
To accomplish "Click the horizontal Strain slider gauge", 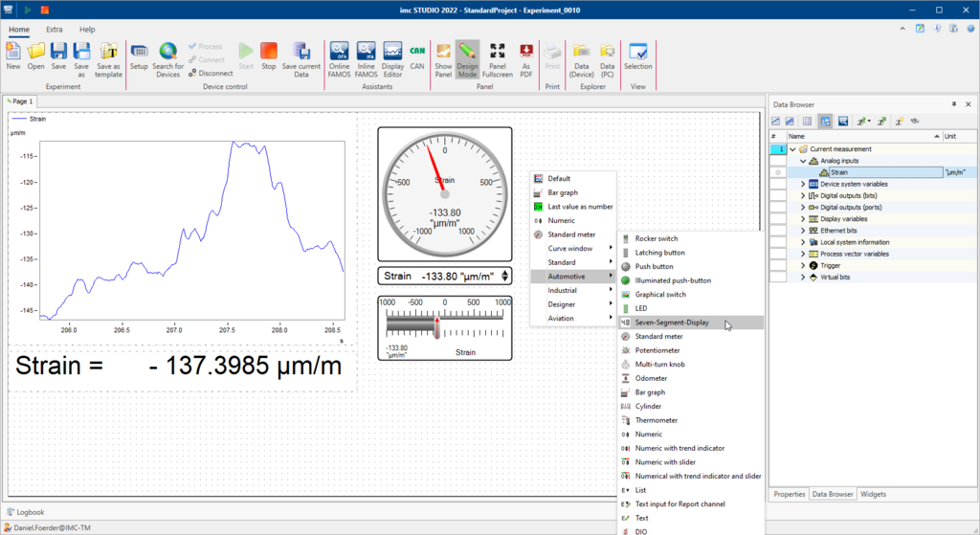I will pyautogui.click(x=444, y=326).
